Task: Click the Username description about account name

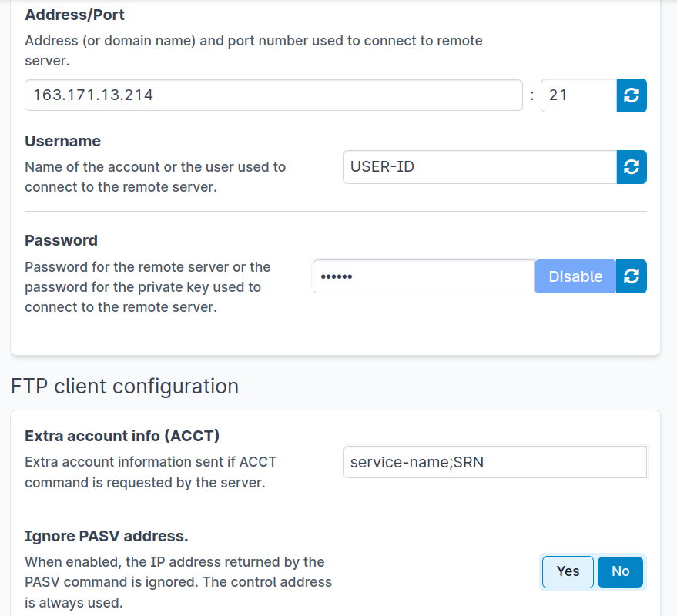Action: click(x=155, y=176)
